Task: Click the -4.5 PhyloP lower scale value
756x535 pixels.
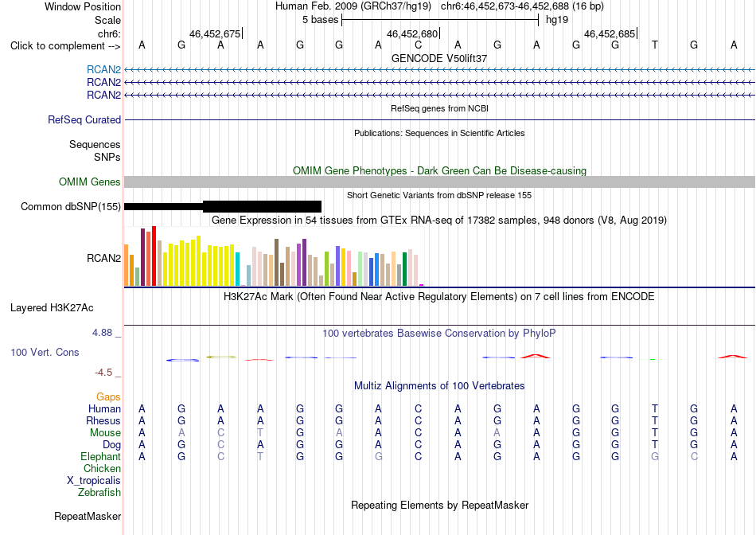Action: tap(103, 373)
